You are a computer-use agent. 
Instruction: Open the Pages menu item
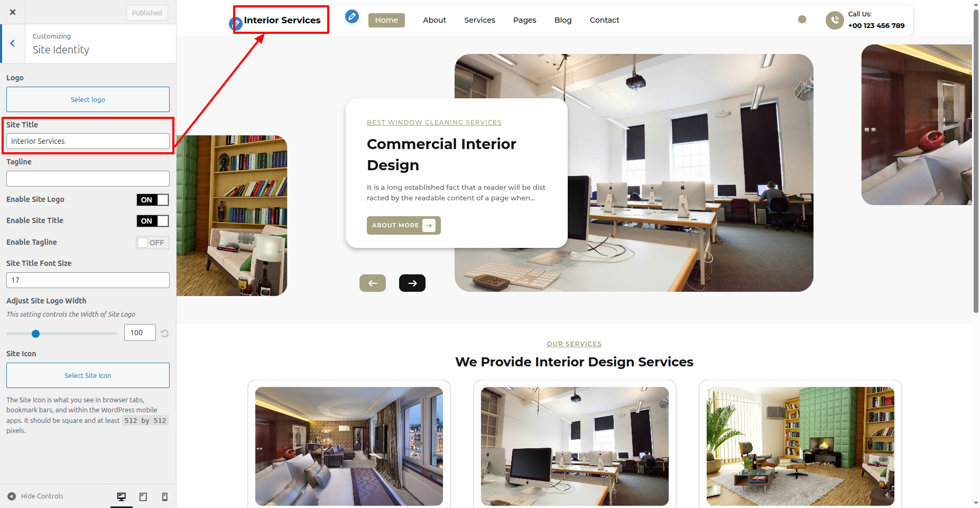[x=524, y=20]
